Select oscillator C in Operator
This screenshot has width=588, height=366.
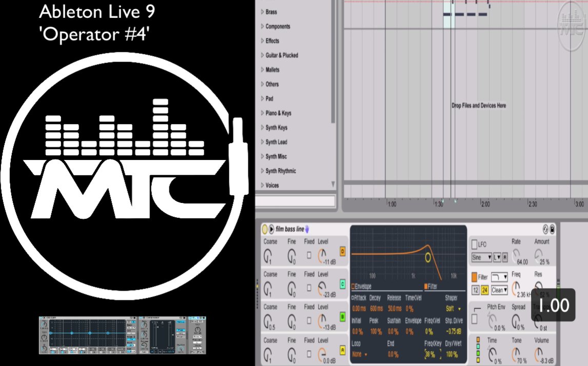pos(342,284)
